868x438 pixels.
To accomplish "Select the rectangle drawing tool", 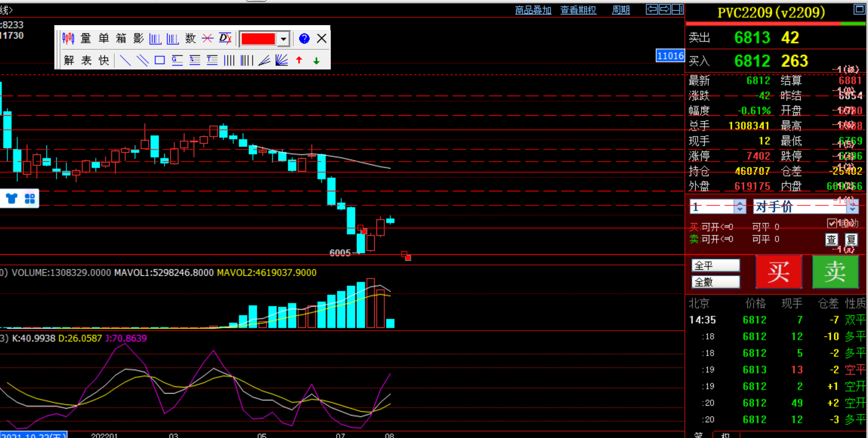I will (x=160, y=60).
